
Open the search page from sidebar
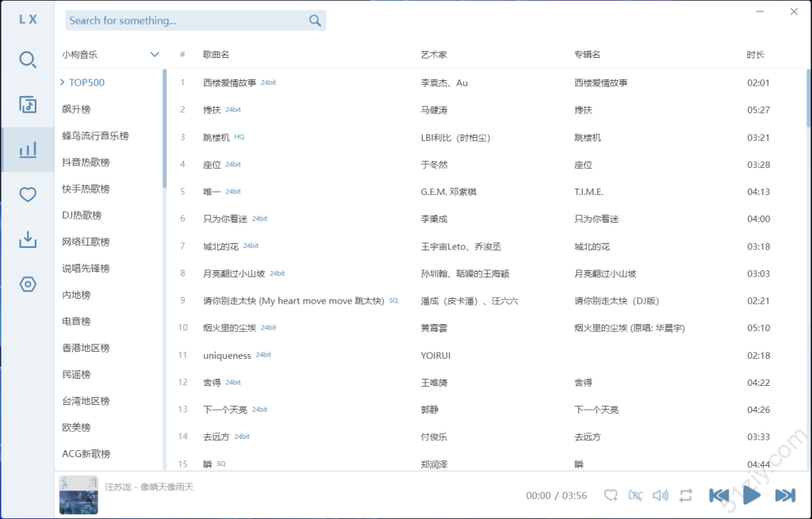(28, 60)
